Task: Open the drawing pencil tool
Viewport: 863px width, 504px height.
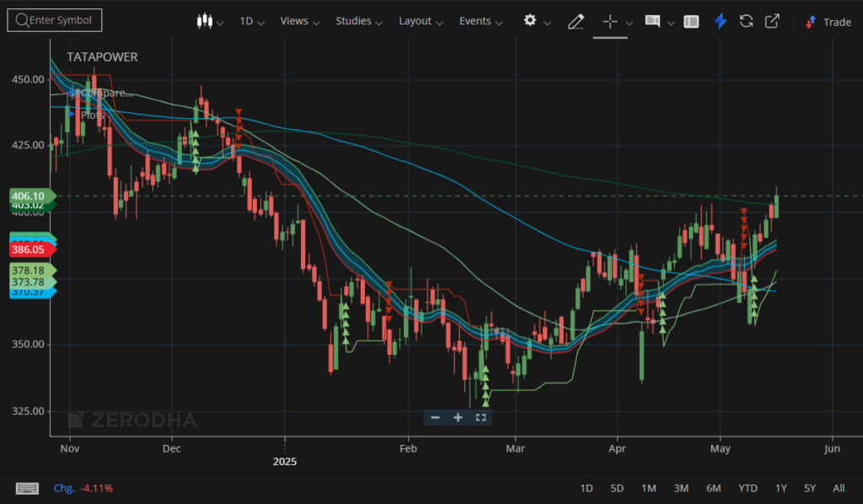Action: pos(576,21)
